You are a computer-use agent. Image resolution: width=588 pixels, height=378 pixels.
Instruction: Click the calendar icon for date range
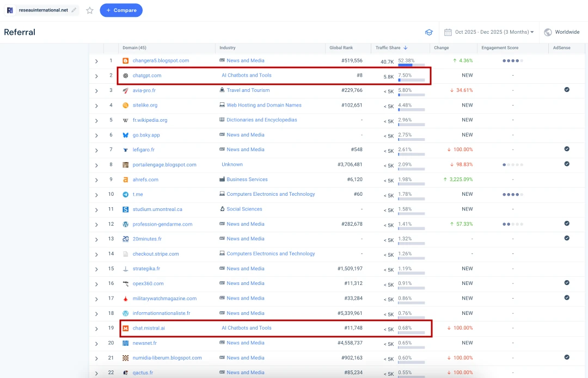(448, 32)
